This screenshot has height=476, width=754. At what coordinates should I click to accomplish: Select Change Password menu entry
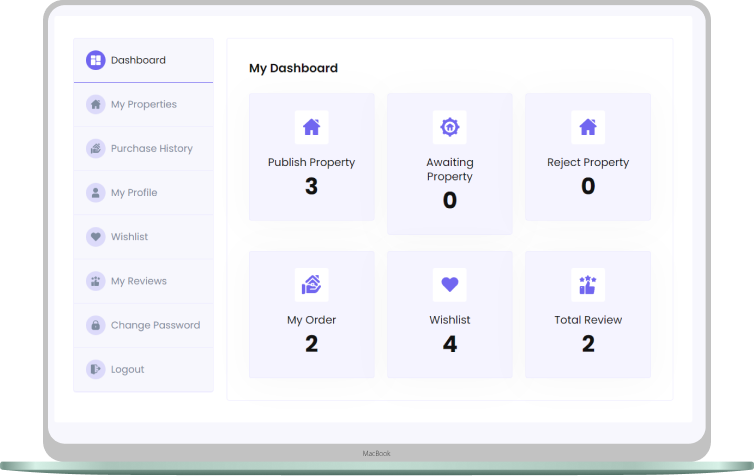tap(143, 325)
